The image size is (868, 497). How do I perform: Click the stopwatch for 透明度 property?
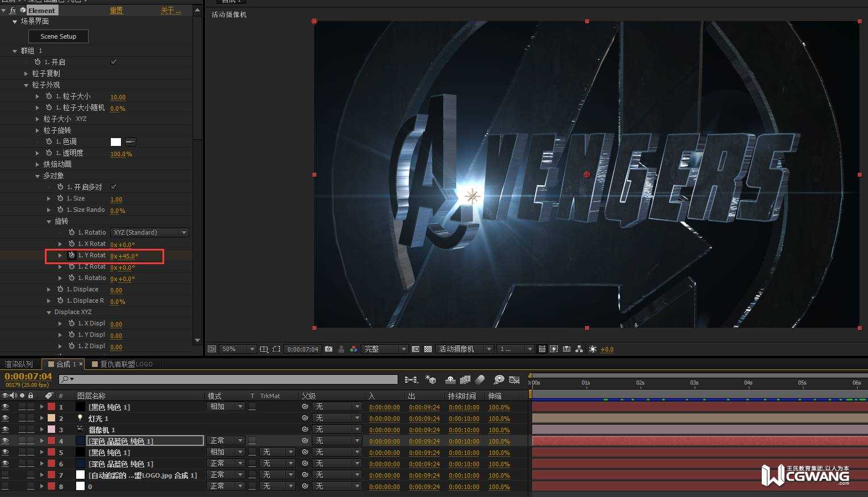(49, 153)
